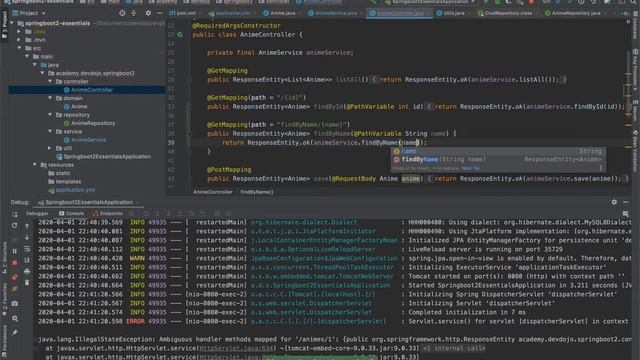Select the Anime class in domain package
This screenshot has width=640, height=360.
click(x=76, y=107)
